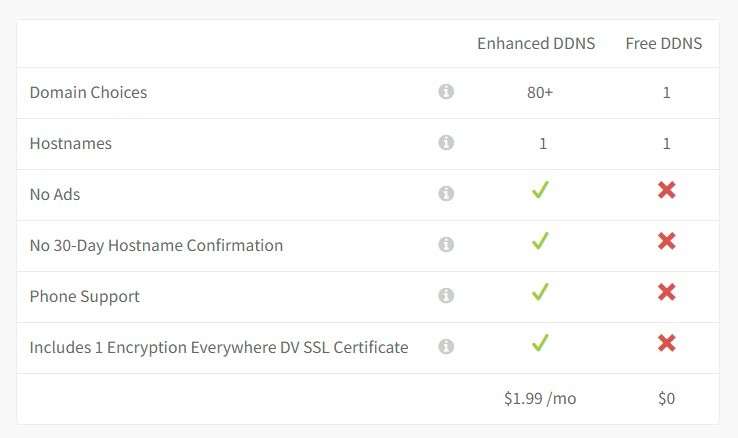Click the Domain Choices row label
Image resolution: width=738 pixels, height=438 pixels.
click(88, 92)
